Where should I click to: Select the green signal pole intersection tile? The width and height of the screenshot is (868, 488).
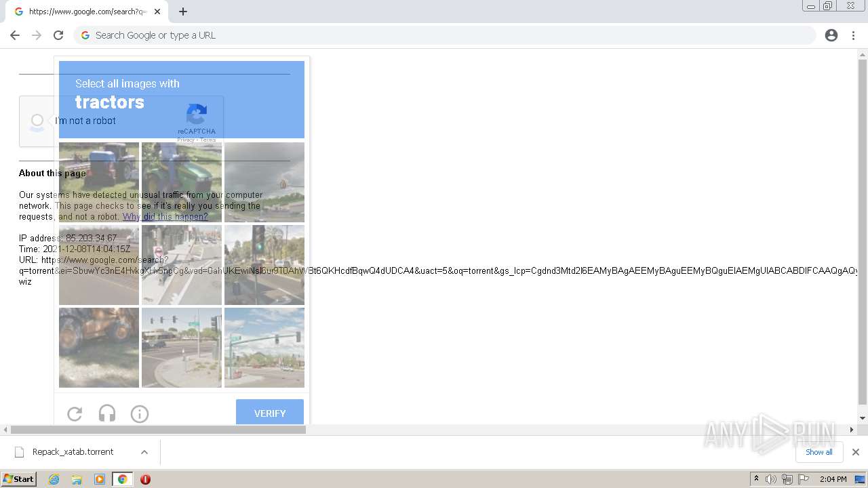(x=264, y=348)
